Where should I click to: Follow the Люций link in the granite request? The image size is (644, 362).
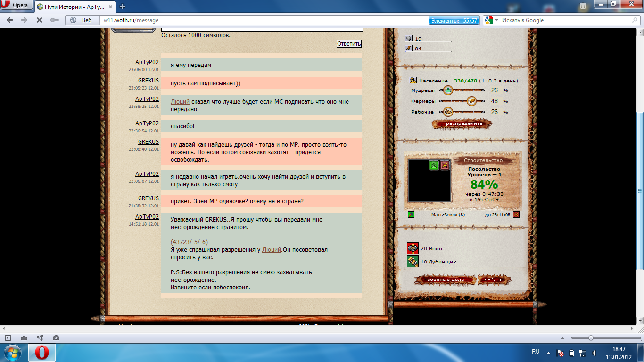click(272, 250)
